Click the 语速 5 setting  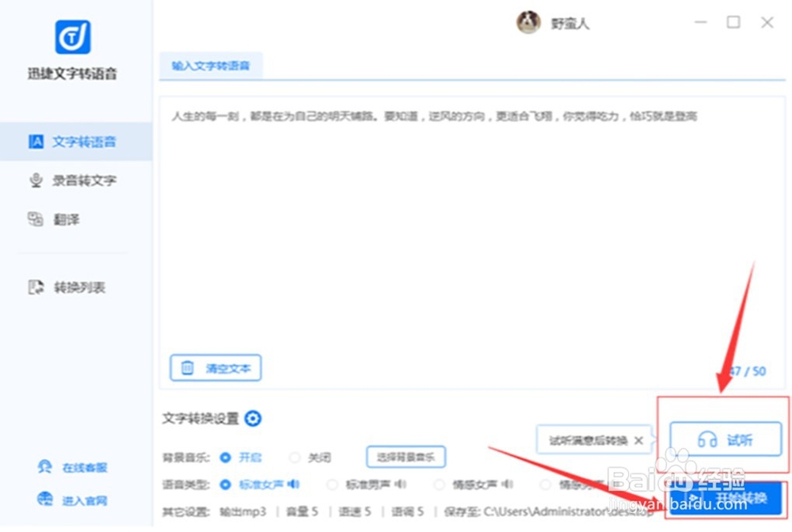(355, 511)
